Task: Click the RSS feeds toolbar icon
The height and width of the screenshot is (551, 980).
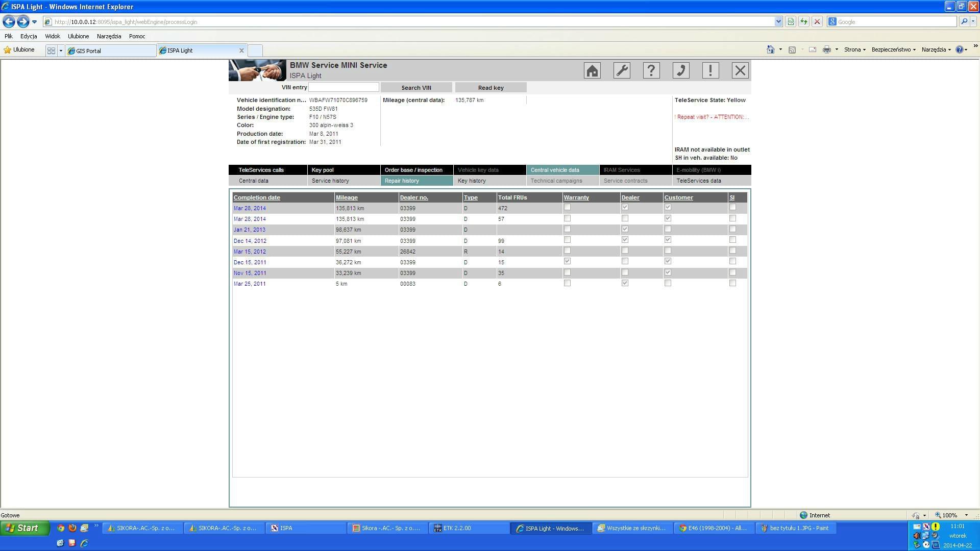Action: tap(792, 49)
